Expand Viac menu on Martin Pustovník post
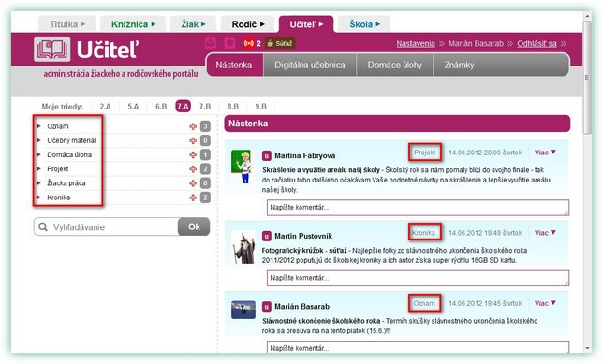603x364 pixels. pos(545,233)
